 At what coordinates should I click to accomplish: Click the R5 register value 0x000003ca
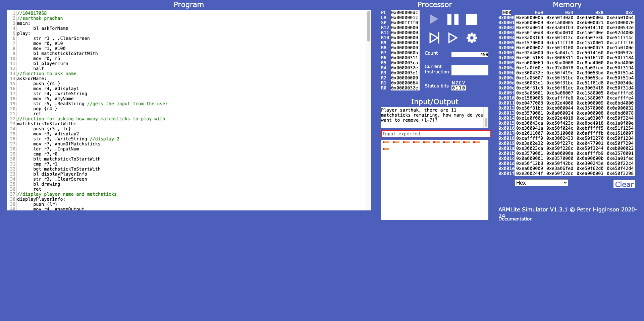pos(405,63)
